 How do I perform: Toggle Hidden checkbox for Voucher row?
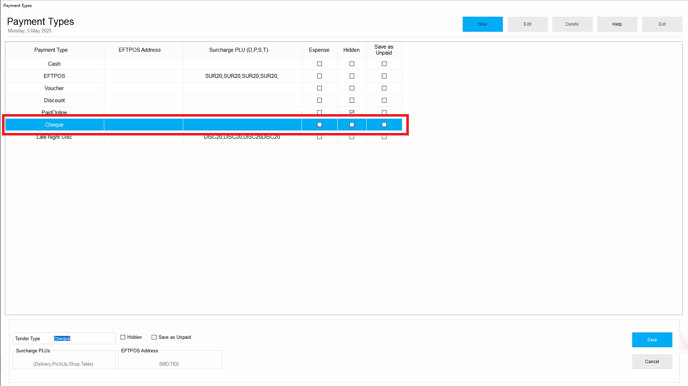click(351, 88)
